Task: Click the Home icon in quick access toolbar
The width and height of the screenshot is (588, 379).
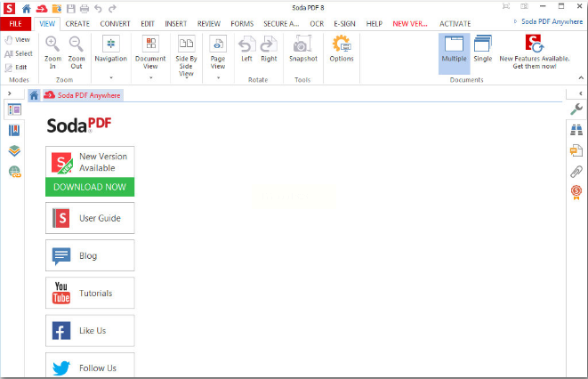Action: (x=27, y=9)
